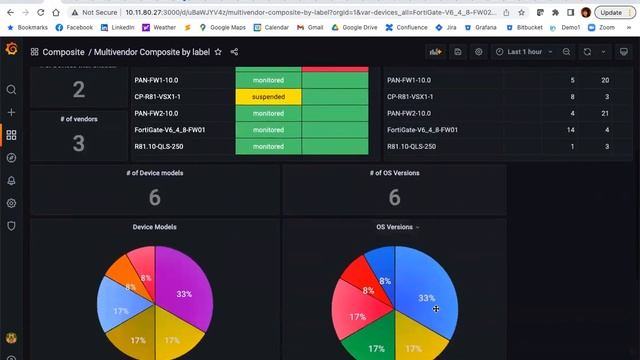This screenshot has height=360, width=640.
Task: Click the Device Models panel title
Action: tap(154, 227)
